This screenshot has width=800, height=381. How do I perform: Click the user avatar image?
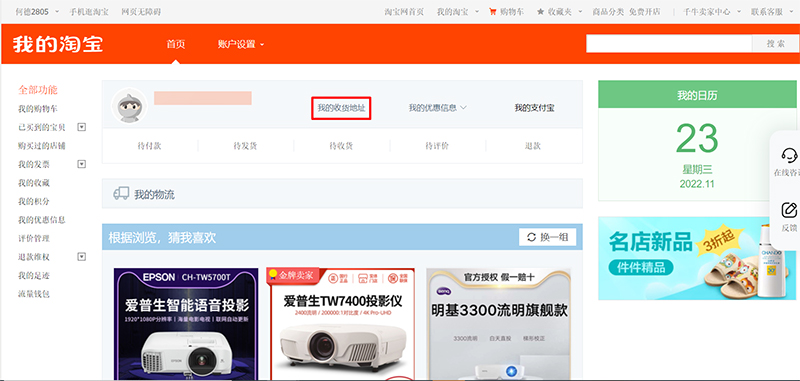point(129,106)
